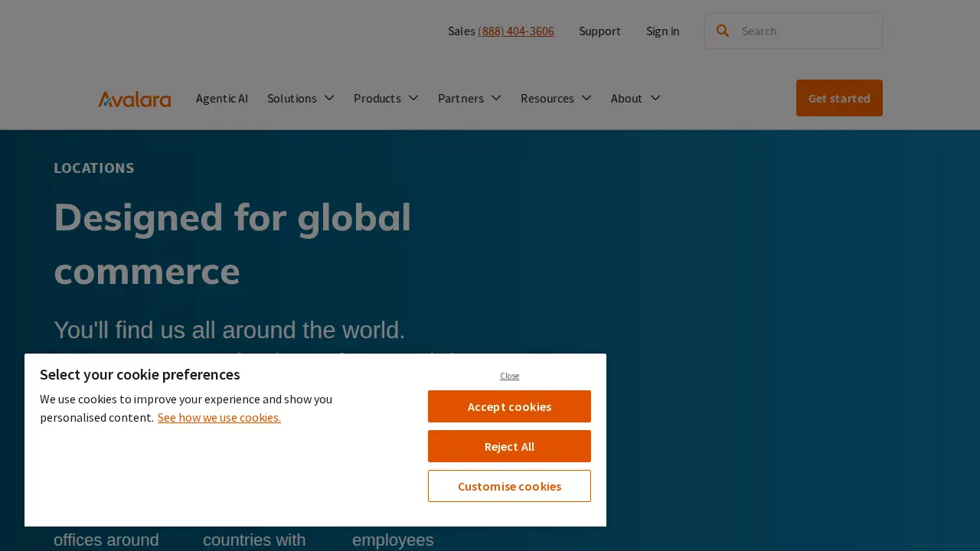Open 'See how we use cookies' link

[x=219, y=417]
